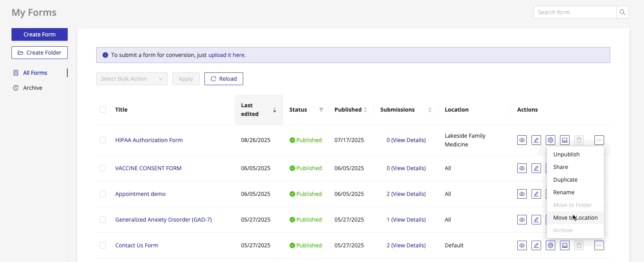The height and width of the screenshot is (262, 644).
Task: Click the search magnifier icon
Action: tap(622, 12)
